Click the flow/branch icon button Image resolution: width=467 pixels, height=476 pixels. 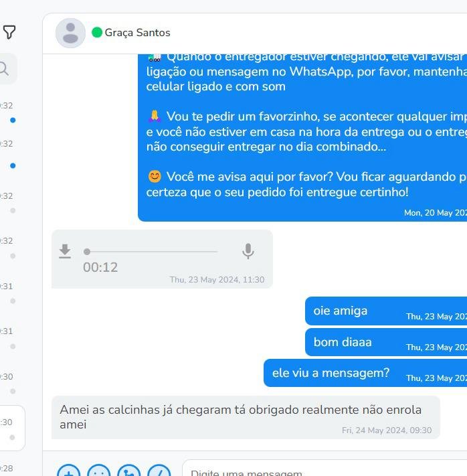[129, 470]
